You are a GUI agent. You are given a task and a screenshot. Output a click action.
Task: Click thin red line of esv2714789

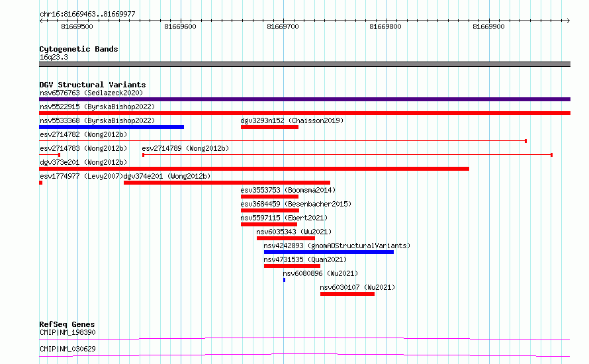pos(347,155)
